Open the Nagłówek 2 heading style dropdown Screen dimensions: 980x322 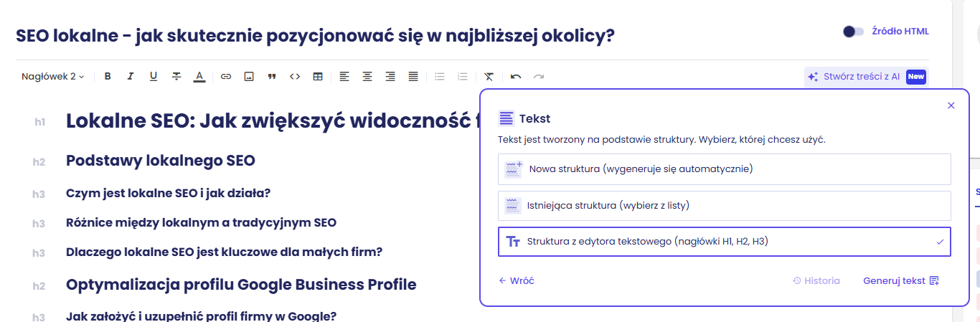click(x=53, y=76)
